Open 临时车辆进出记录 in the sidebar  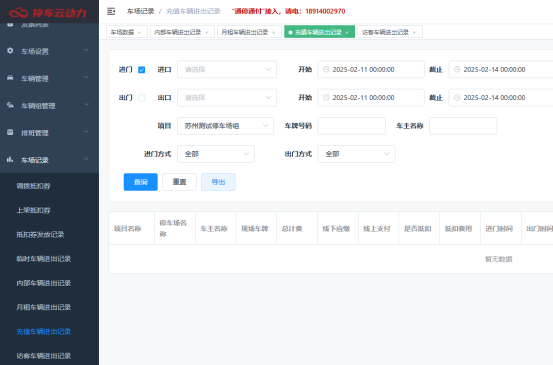pyautogui.click(x=44, y=259)
